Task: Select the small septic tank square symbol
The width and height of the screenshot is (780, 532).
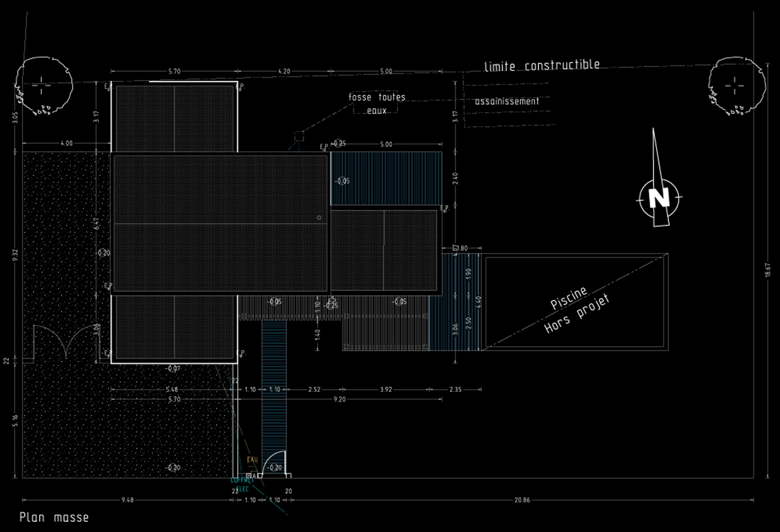Action: click(299, 136)
